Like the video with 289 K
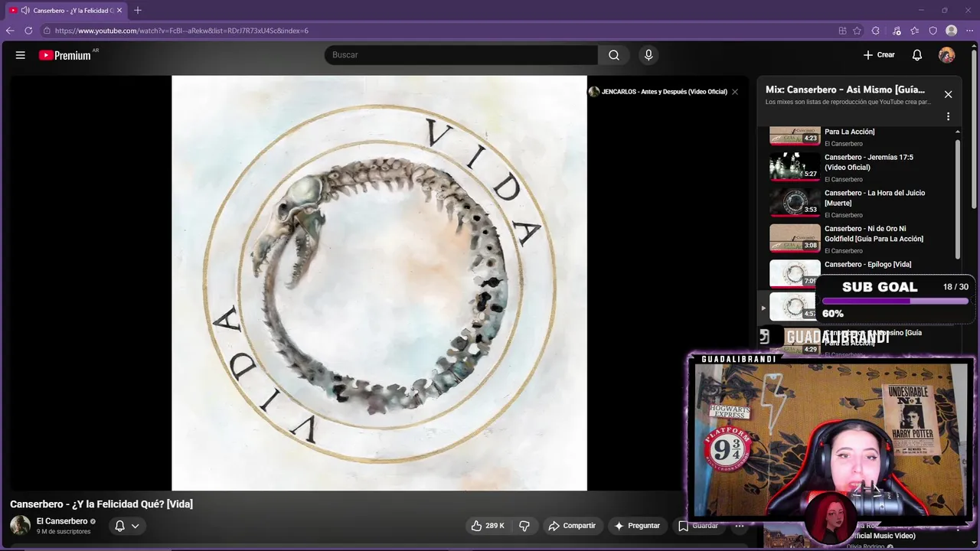The height and width of the screenshot is (551, 980). point(488,526)
